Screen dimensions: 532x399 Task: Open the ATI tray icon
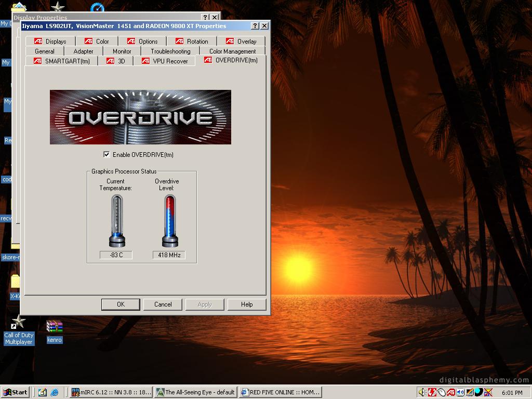click(451, 393)
